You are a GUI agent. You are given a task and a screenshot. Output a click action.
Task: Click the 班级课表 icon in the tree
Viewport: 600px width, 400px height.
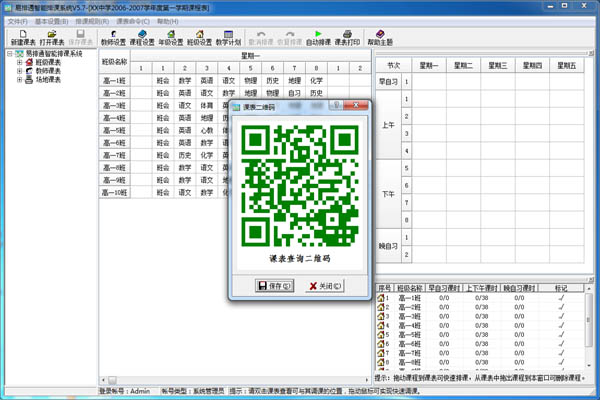coord(29,62)
